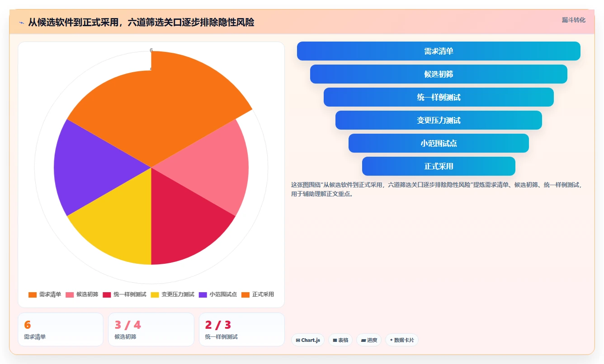604x364 pixels.
Task: Select the 小范围试点 funnel bar
Action: 439,143
